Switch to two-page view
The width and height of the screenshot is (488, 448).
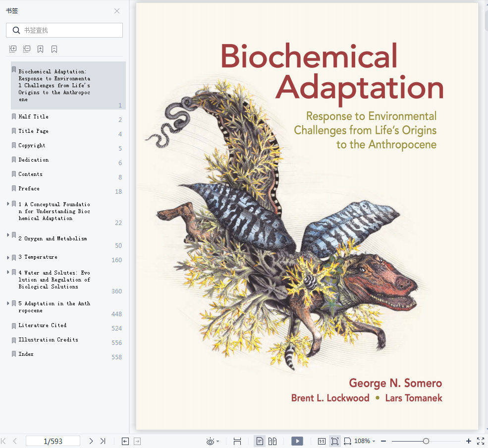coord(272,441)
